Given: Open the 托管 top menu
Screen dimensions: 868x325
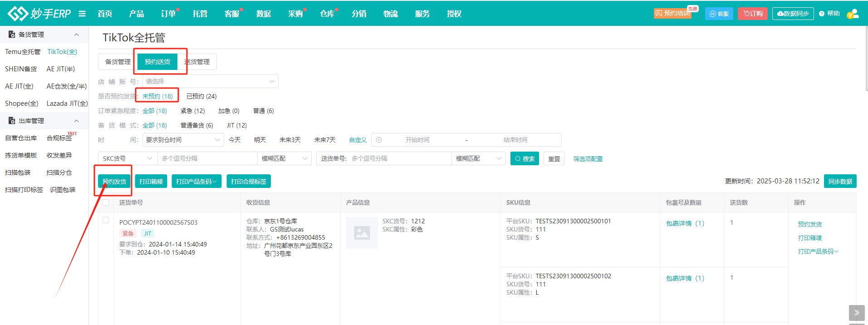Looking at the screenshot, I should pyautogui.click(x=200, y=14).
